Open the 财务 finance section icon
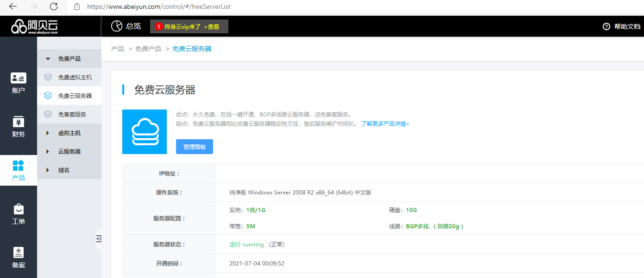This screenshot has height=278, width=644. 19,123
